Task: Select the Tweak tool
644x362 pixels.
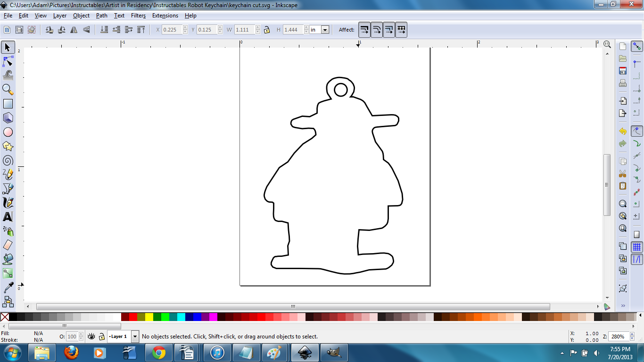Action: 8,75
